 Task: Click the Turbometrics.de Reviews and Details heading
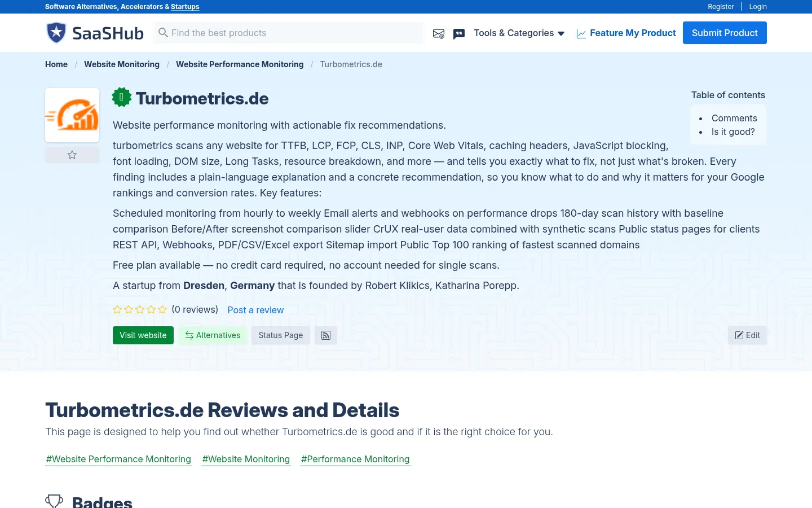pyautogui.click(x=222, y=410)
